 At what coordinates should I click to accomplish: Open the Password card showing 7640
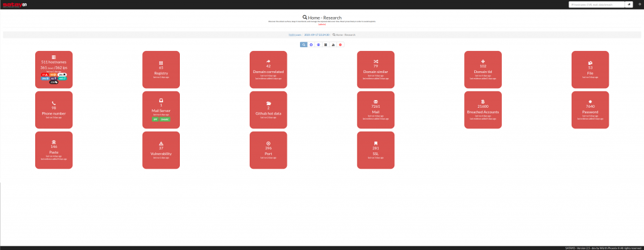[590, 110]
